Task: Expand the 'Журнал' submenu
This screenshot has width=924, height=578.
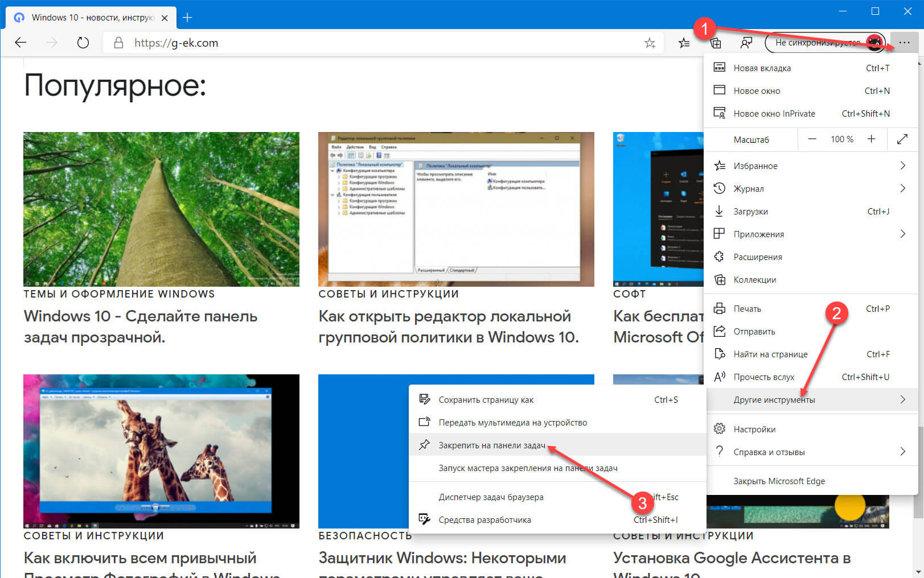Action: pos(811,188)
